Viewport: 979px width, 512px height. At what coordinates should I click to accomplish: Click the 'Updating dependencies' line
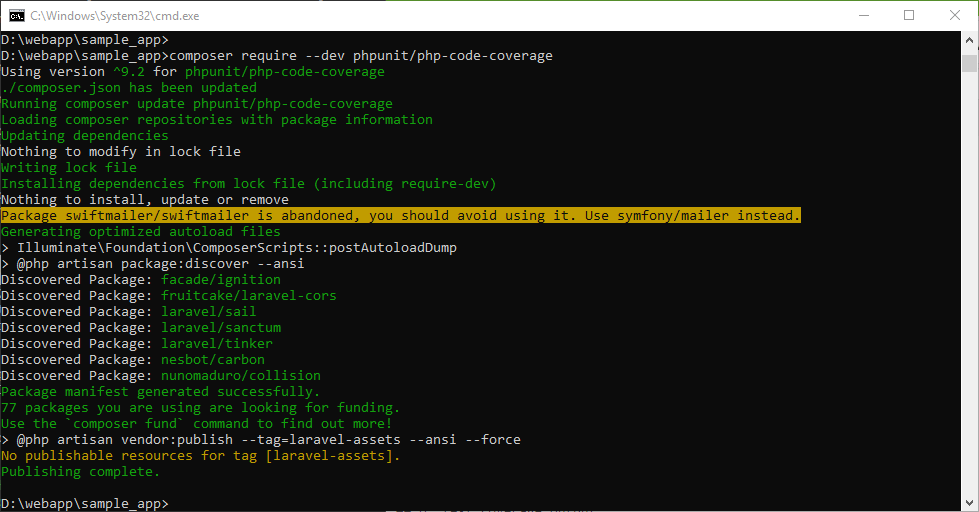[x=84, y=135]
